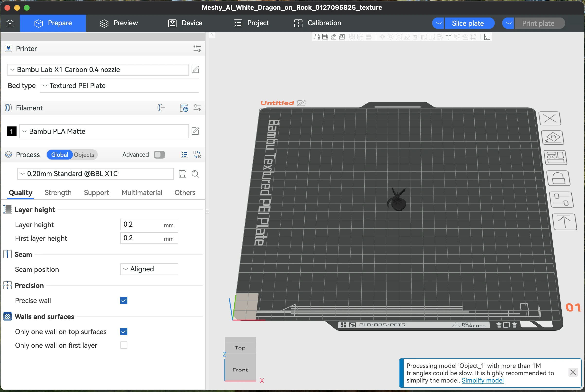
Task: Open the Bambu PLA Matte filament dropdown
Action: point(104,131)
